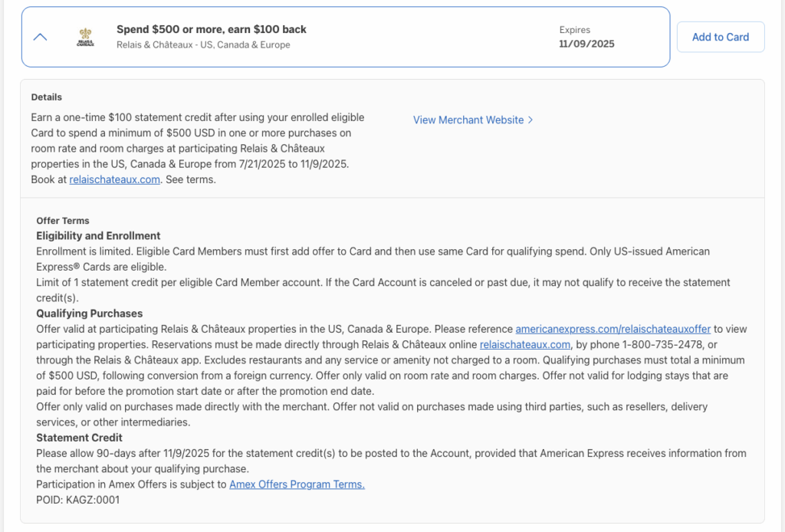Click the 'Expires' label on the offer card
Viewport: 785px width, 532px height.
(x=574, y=30)
